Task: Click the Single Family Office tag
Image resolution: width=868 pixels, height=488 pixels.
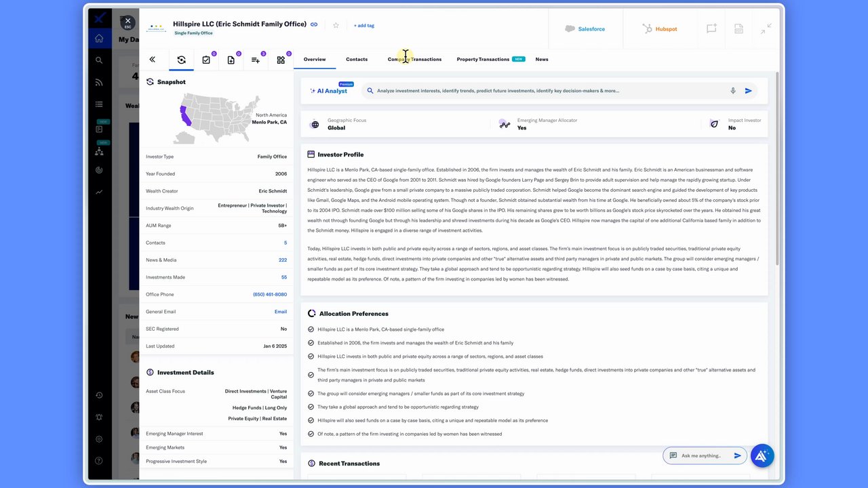Action: 193,33
